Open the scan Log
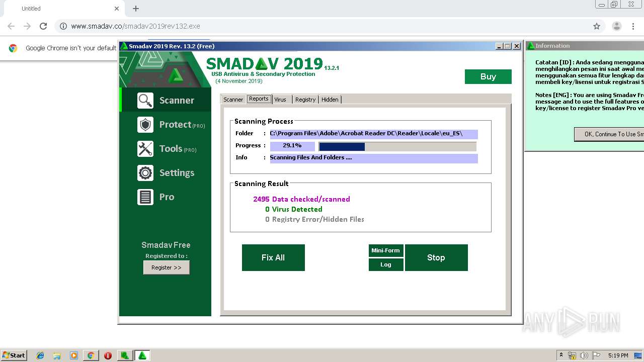 [385, 264]
